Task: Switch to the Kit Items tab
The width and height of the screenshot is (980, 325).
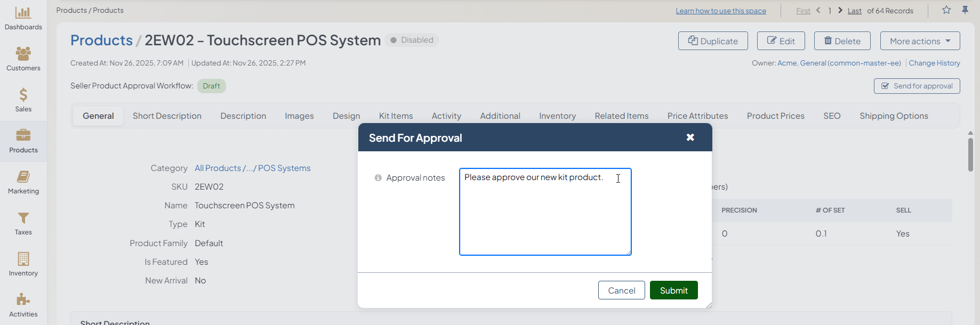Action: pos(396,116)
